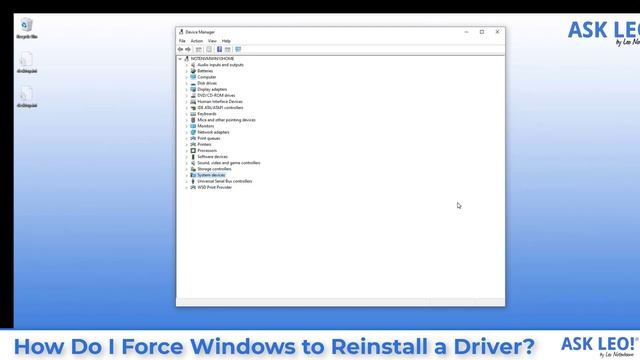Click the Computer category icon
640x360 pixels.
point(193,77)
